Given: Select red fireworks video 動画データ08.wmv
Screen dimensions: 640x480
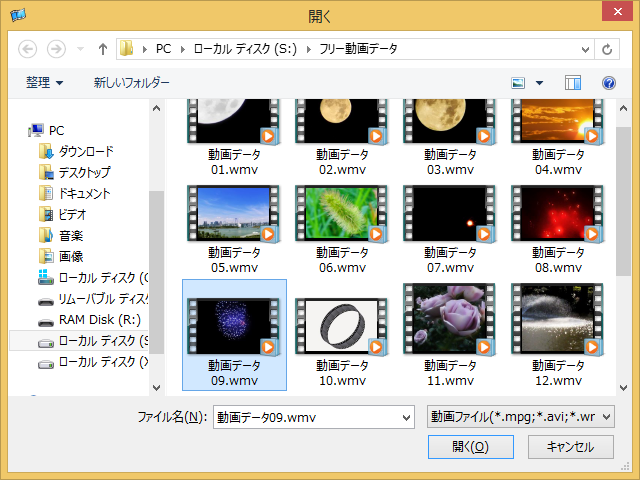Looking at the screenshot, I should pyautogui.click(x=558, y=229).
